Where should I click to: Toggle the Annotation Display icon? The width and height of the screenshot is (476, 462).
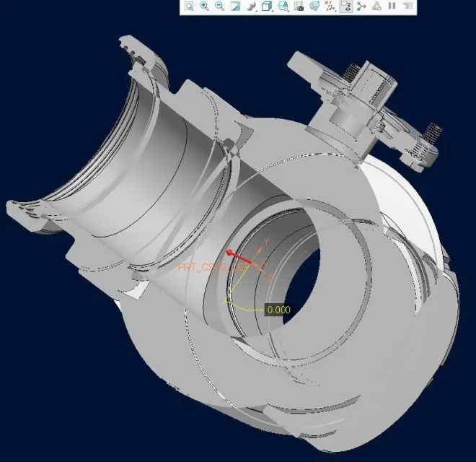click(x=345, y=6)
